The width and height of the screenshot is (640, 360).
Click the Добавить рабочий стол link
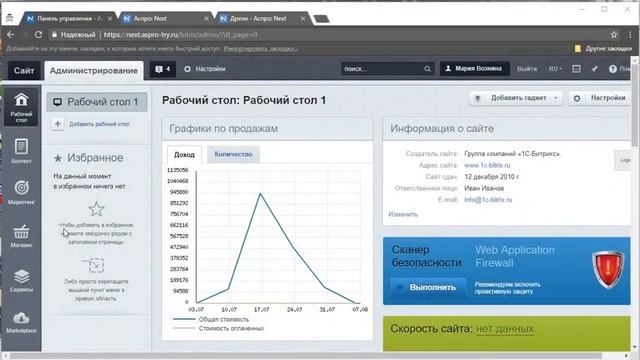pos(99,124)
